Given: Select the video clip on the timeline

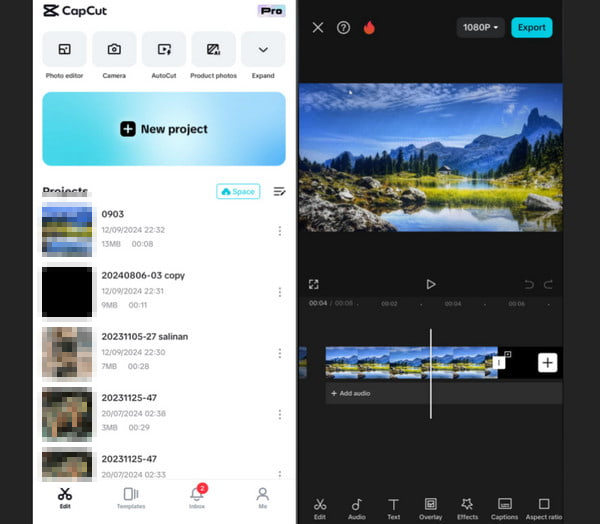Looking at the screenshot, I should pos(411,362).
